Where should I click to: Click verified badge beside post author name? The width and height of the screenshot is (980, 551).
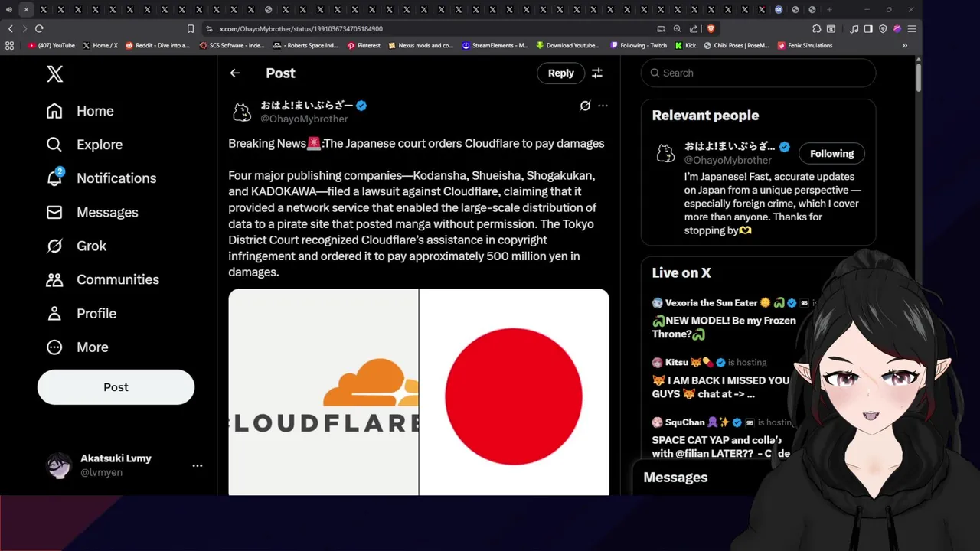[x=361, y=106]
